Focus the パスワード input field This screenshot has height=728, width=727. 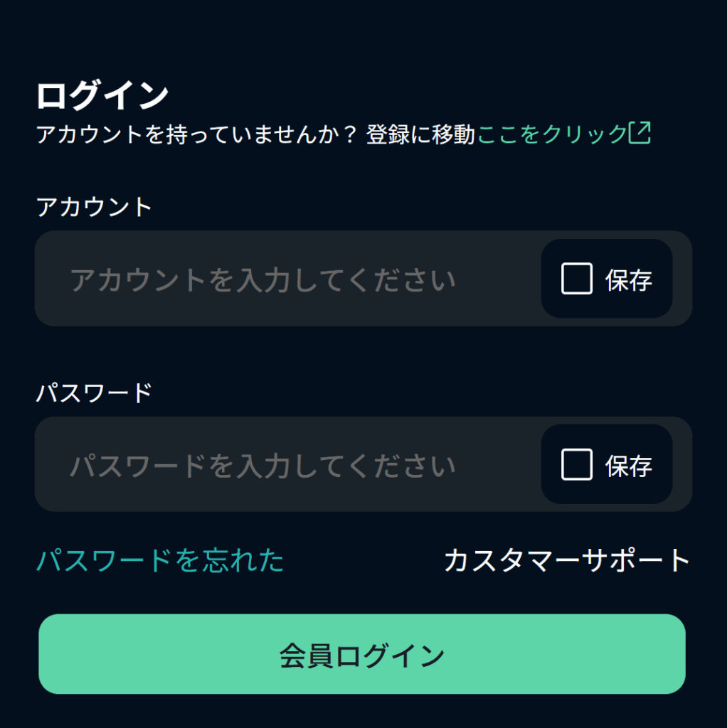click(x=285, y=465)
